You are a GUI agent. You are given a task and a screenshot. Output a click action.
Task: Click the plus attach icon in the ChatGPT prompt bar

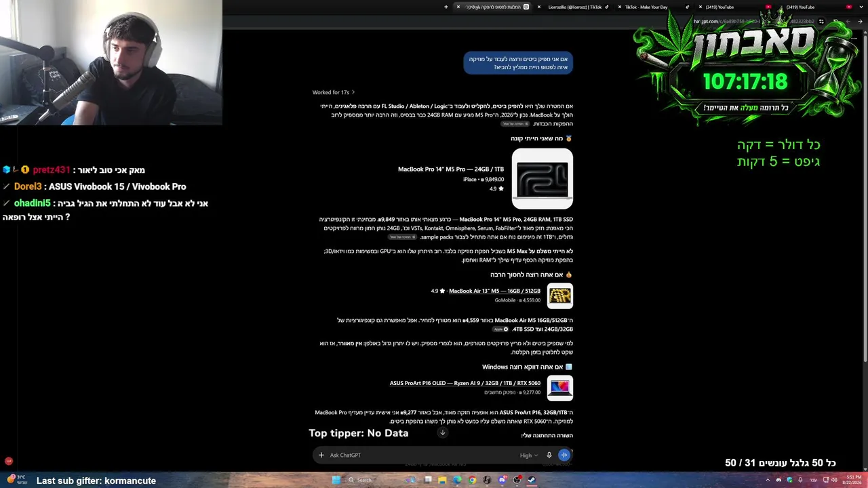[x=321, y=455]
